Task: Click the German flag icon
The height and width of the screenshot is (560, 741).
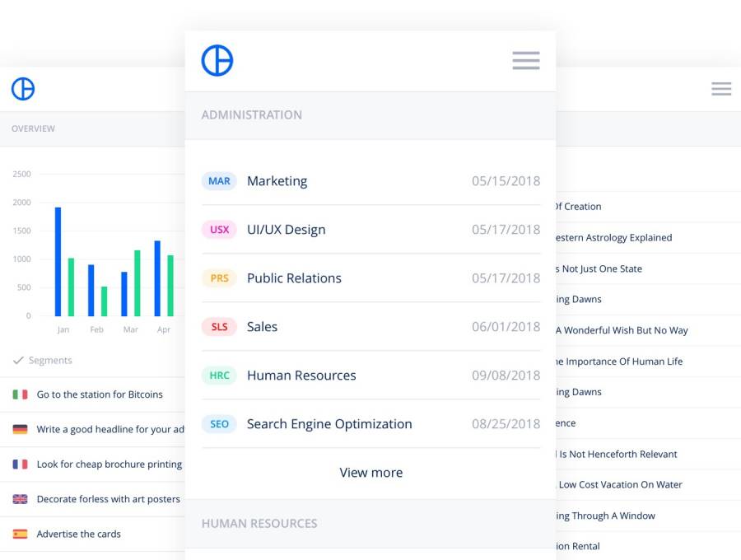Action: [20, 429]
